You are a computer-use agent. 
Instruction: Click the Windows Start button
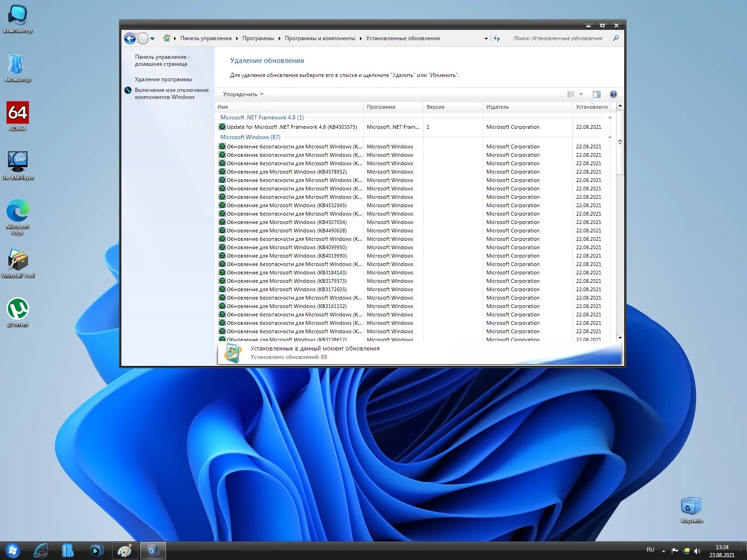point(13,551)
